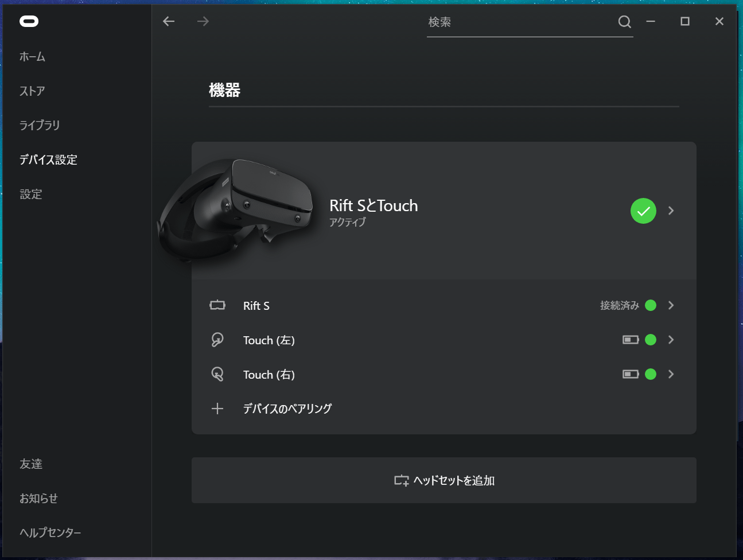Open ストア in the sidebar
Image resolution: width=743 pixels, height=560 pixels.
pos(32,91)
